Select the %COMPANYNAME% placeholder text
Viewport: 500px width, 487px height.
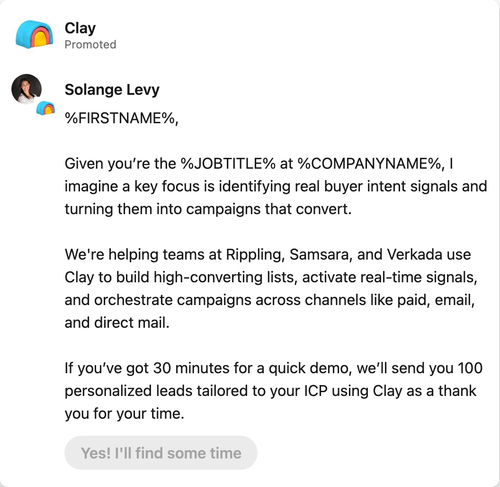pos(371,164)
